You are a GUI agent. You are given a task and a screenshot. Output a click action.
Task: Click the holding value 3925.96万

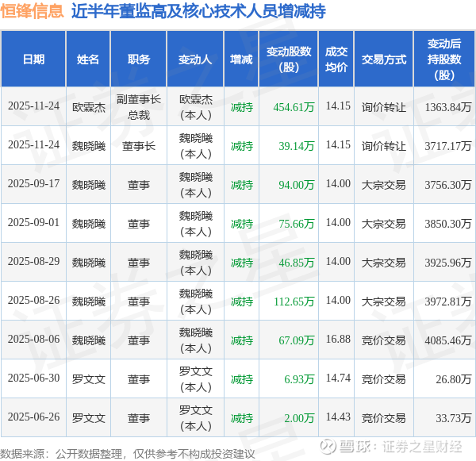click(x=448, y=263)
